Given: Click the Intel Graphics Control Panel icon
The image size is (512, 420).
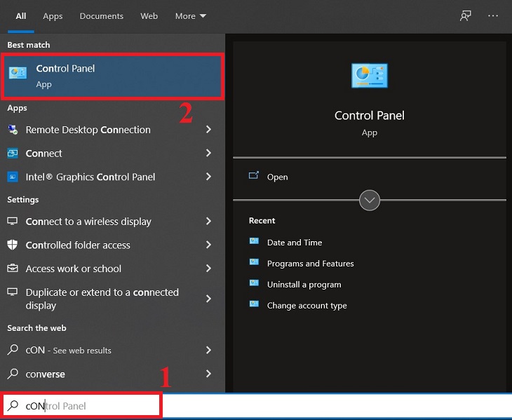Looking at the screenshot, I should (x=13, y=177).
